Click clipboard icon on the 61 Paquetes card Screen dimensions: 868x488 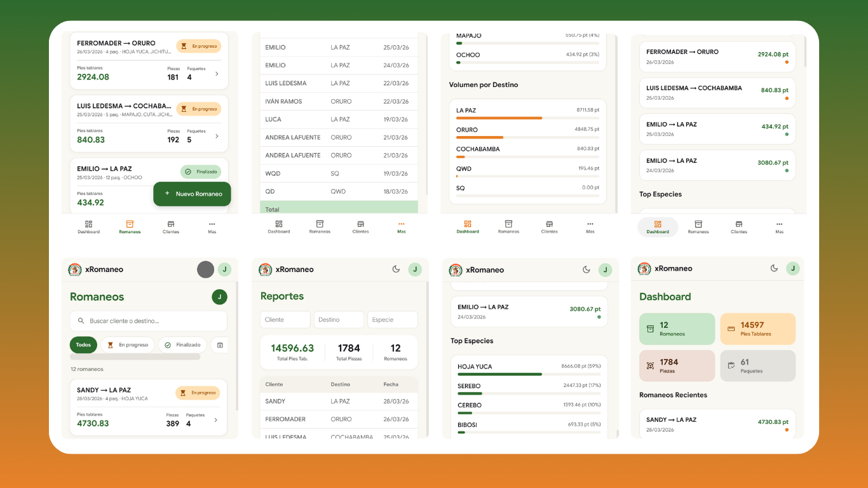coord(731,366)
